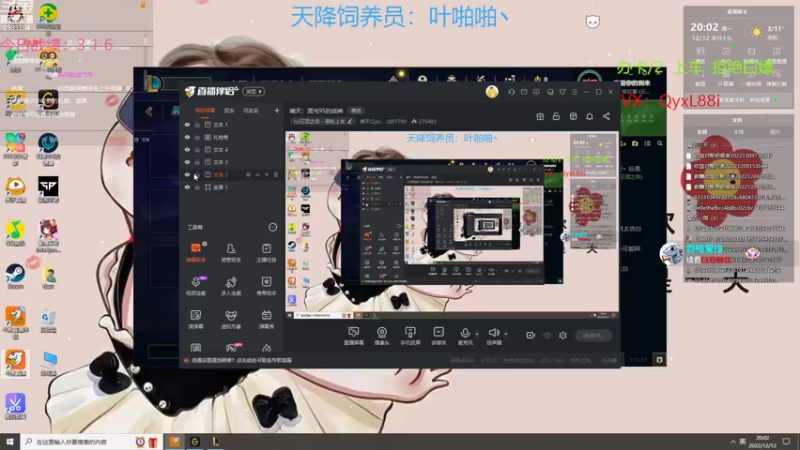Select the first orange scene tab
The height and width of the screenshot is (450, 800).
[205, 110]
